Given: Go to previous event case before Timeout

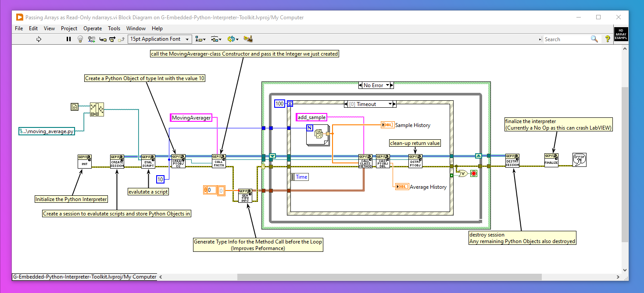Looking at the screenshot, I should tap(346, 104).
